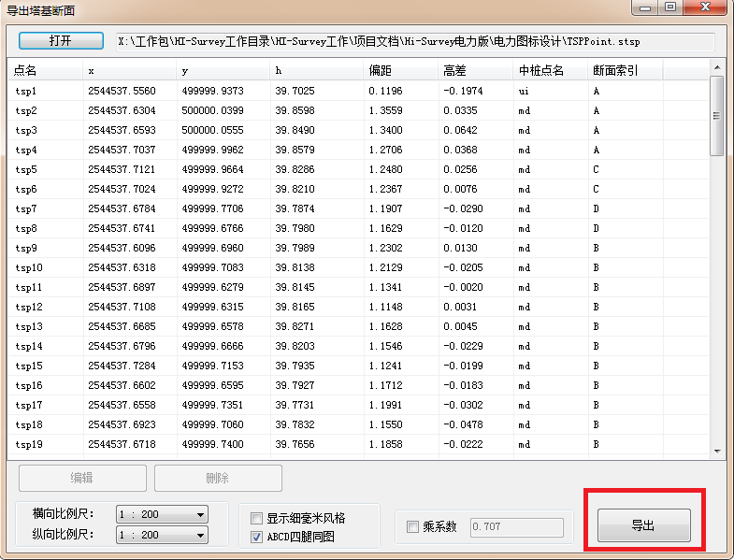This screenshot has height=560, width=734.
Task: Click the ui cell in tsp1 row
Action: point(524,91)
